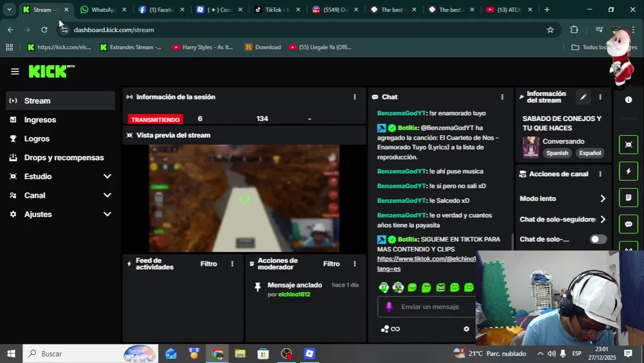Screen dimensions: 644x363
Task: Open the Download bookmark
Action: point(263,47)
